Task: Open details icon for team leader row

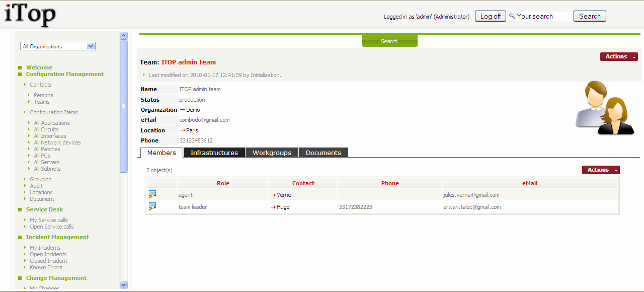Action: pyautogui.click(x=152, y=206)
